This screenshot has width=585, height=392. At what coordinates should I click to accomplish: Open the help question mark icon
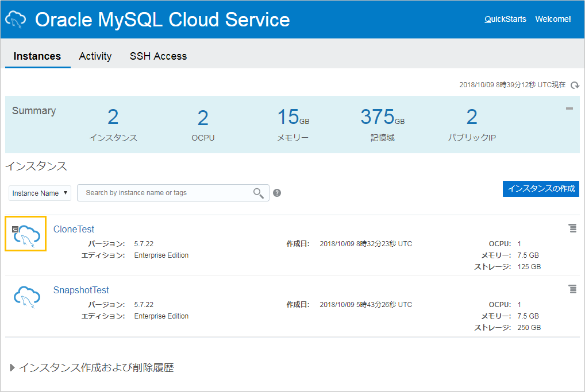pos(277,193)
